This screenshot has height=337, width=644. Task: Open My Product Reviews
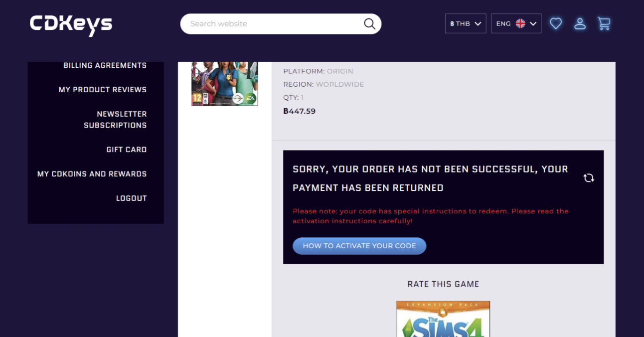(103, 90)
